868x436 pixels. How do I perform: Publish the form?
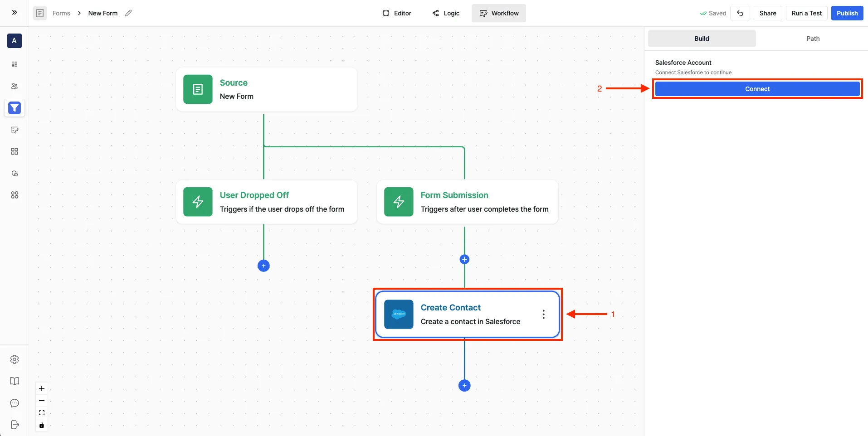847,13
